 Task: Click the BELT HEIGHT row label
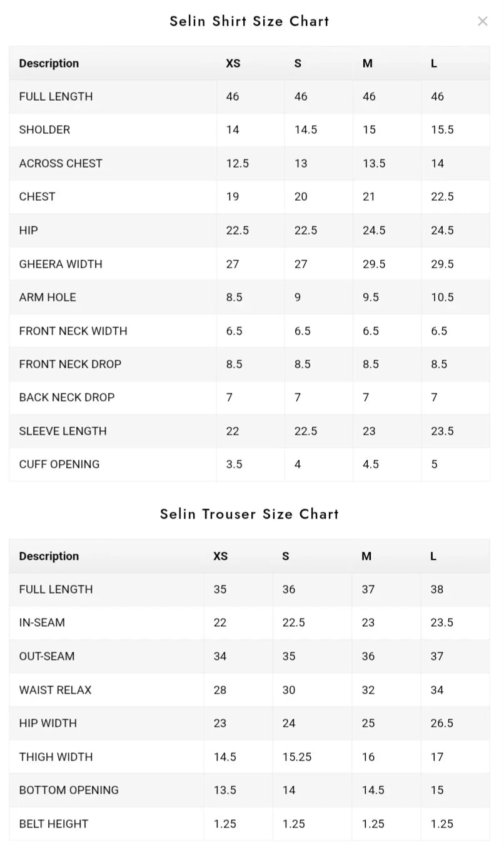[x=54, y=824]
